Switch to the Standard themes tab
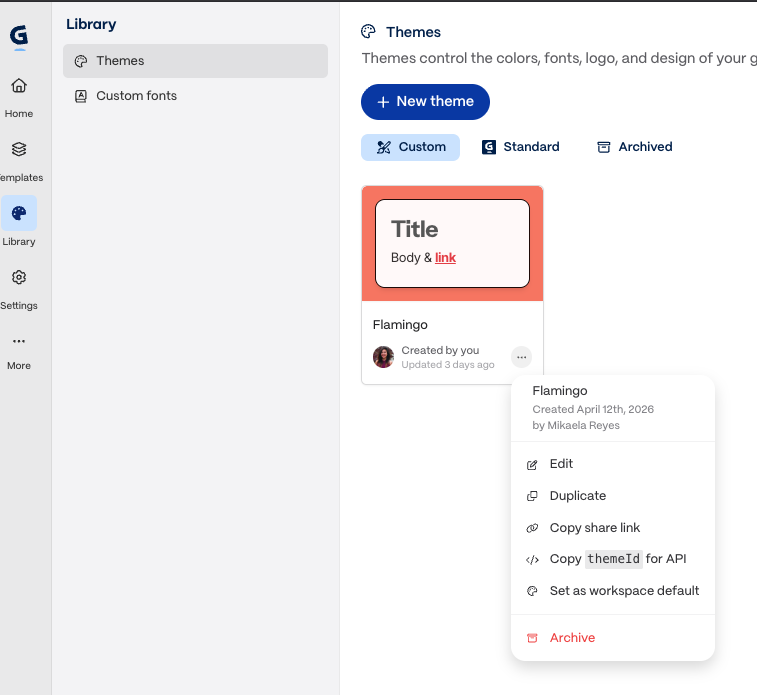 pos(520,147)
